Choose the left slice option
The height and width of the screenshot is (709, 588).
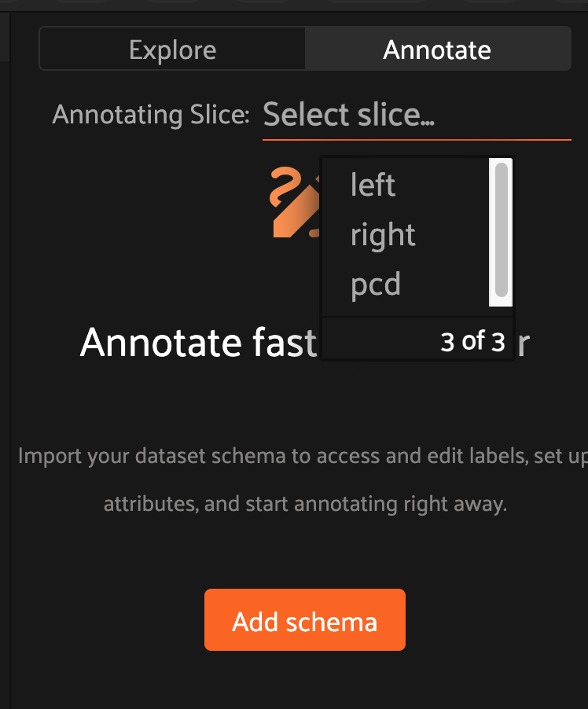click(372, 184)
